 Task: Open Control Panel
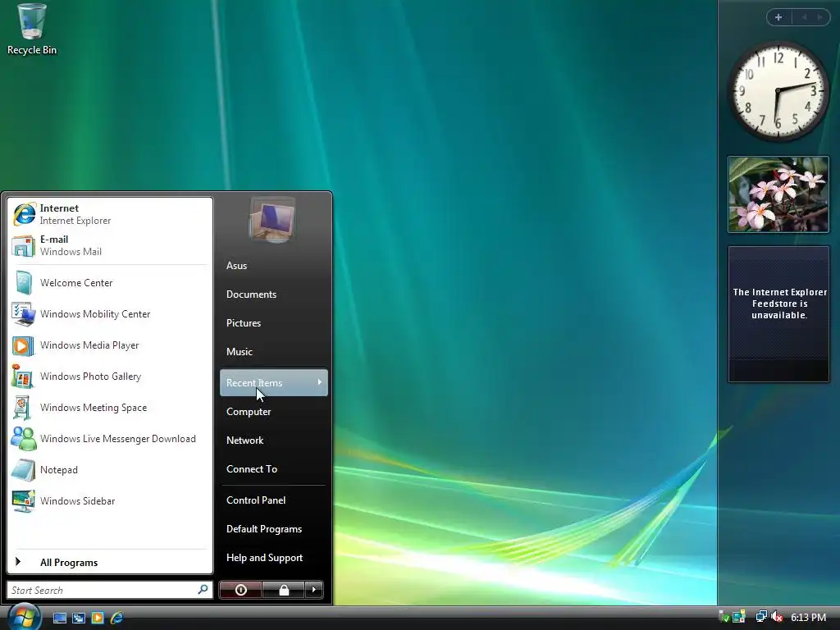coord(274,500)
